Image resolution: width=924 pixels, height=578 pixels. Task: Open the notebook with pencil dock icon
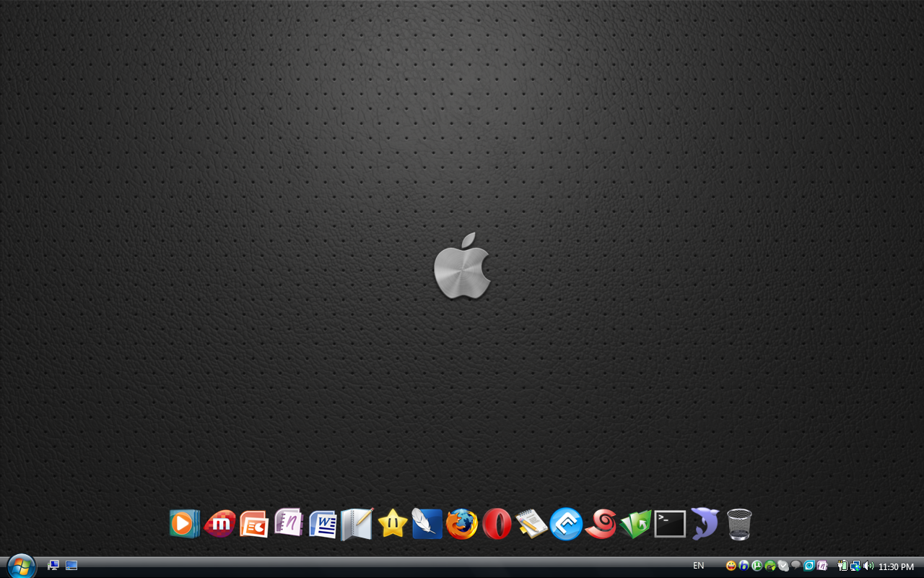point(357,524)
